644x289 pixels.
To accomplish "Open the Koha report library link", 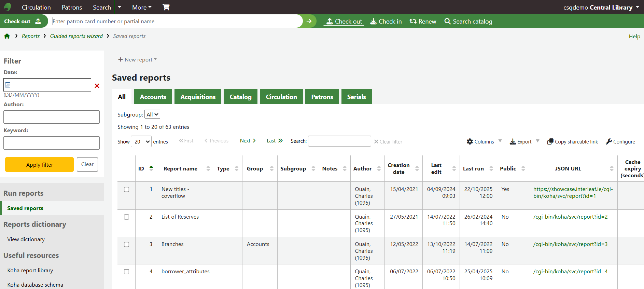I will (x=30, y=270).
